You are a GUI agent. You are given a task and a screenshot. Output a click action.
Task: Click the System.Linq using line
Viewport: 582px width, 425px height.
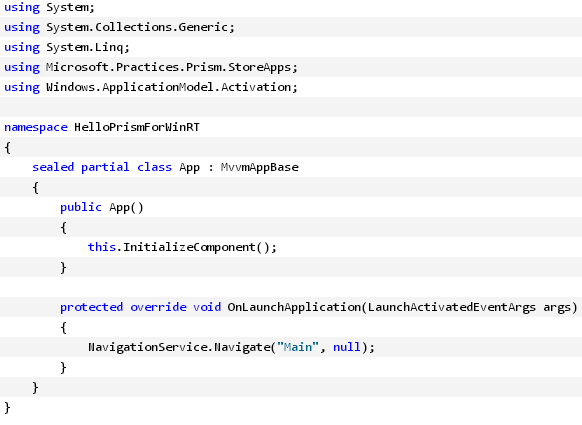[67, 48]
